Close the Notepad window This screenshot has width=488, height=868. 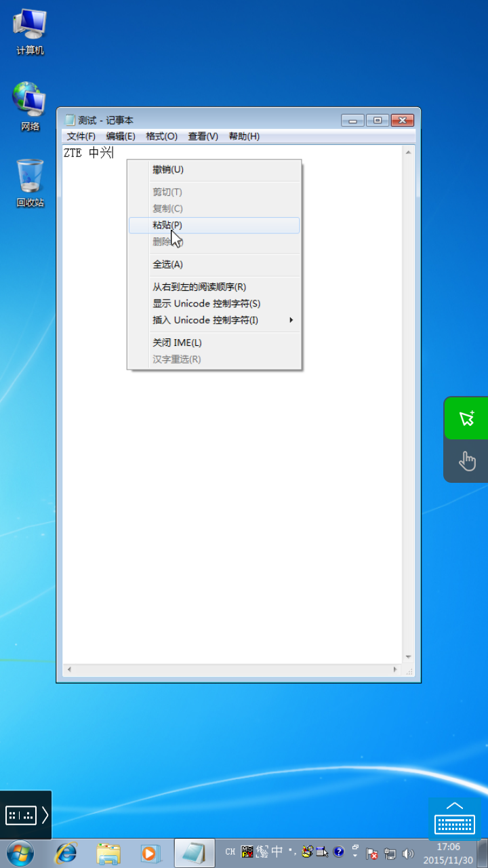[403, 120]
